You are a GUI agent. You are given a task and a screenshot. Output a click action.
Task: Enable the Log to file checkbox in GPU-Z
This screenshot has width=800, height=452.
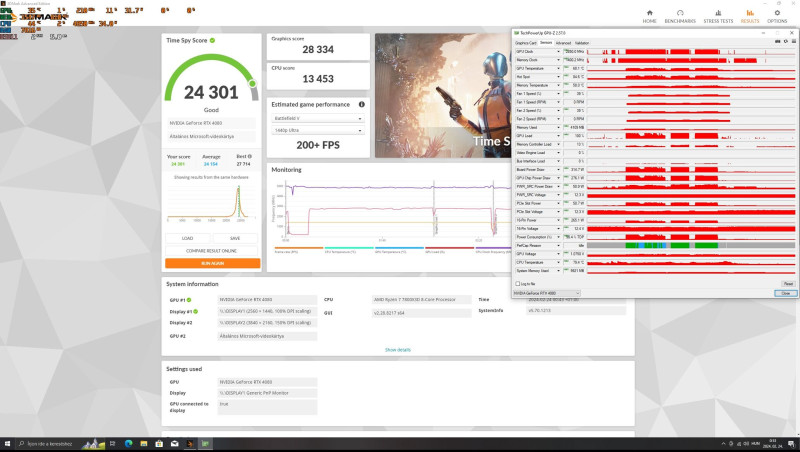(x=517, y=284)
